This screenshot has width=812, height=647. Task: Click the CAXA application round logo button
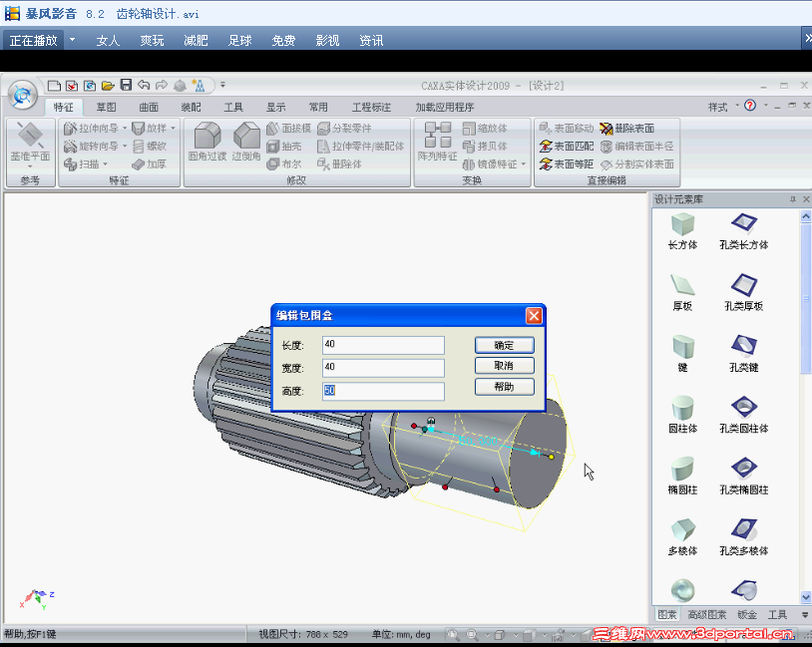click(22, 95)
